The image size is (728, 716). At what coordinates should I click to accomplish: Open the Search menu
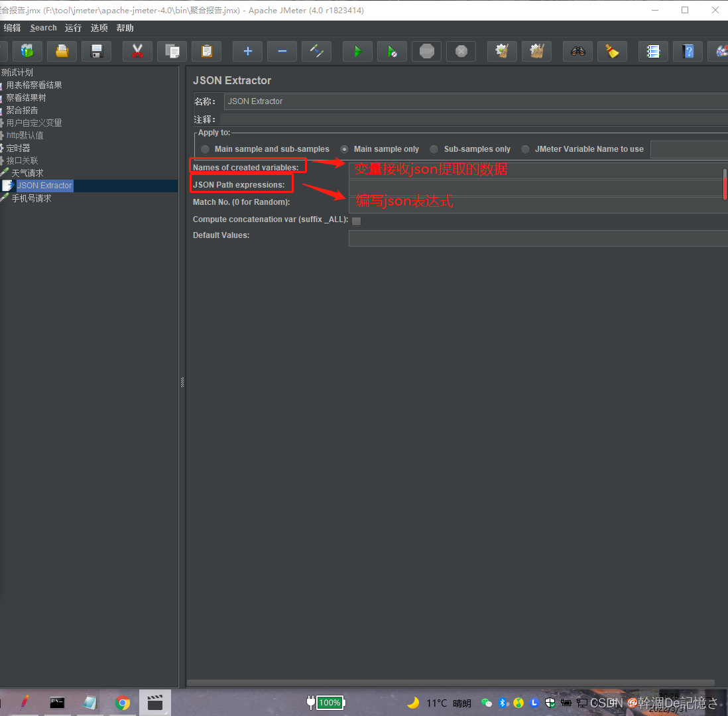click(43, 28)
